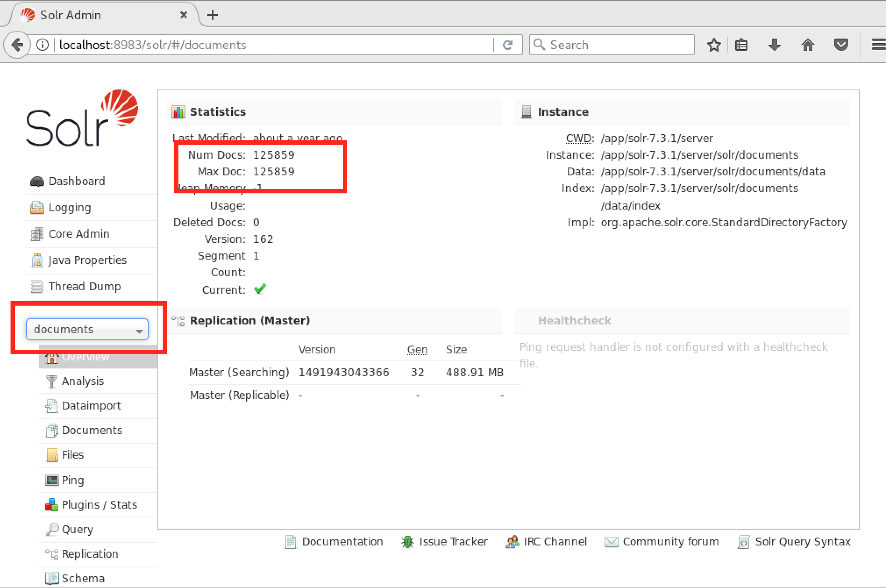This screenshot has height=588, width=886.
Task: Open the downloads arrow icon
Action: (775, 45)
